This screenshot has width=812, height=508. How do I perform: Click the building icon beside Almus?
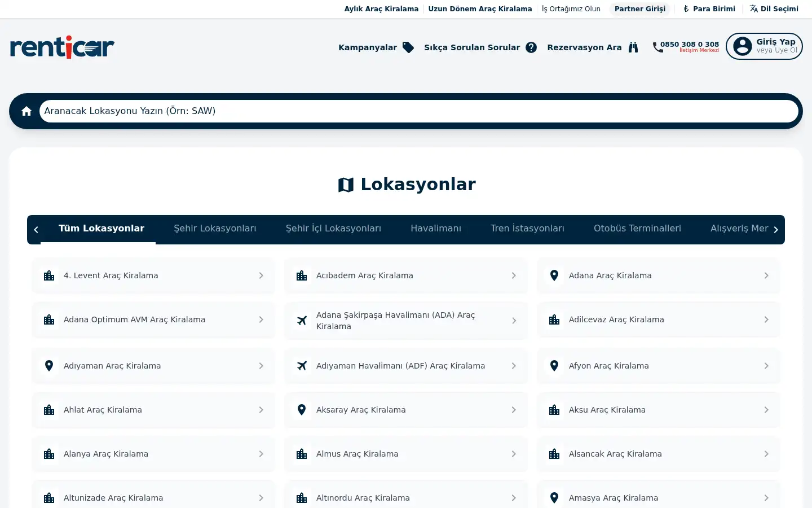pyautogui.click(x=302, y=454)
